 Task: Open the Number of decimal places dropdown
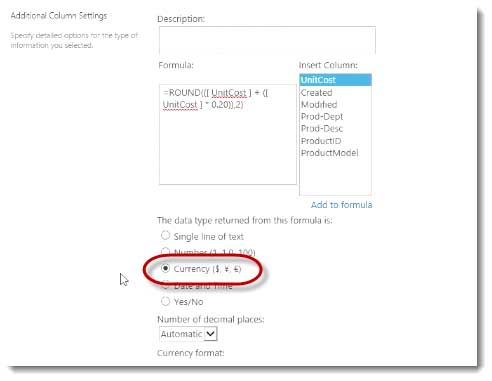(188, 334)
